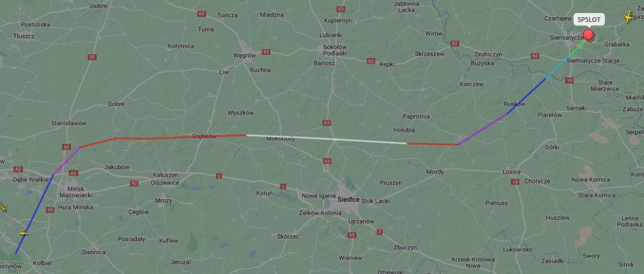Image resolution: width=644 pixels, height=274 pixels.
Task: Click the road 92 shield near Jakubów
Action: (134, 183)
